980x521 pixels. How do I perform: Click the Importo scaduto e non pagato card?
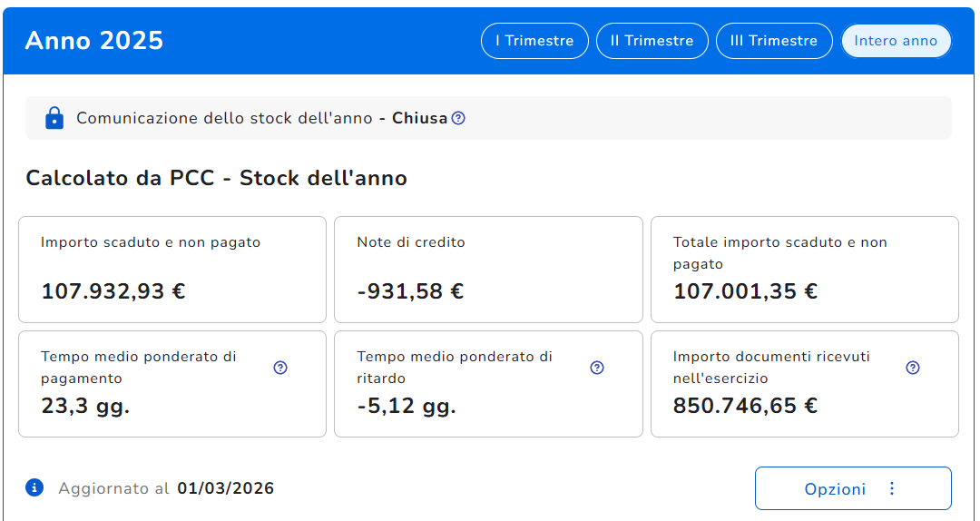point(172,270)
